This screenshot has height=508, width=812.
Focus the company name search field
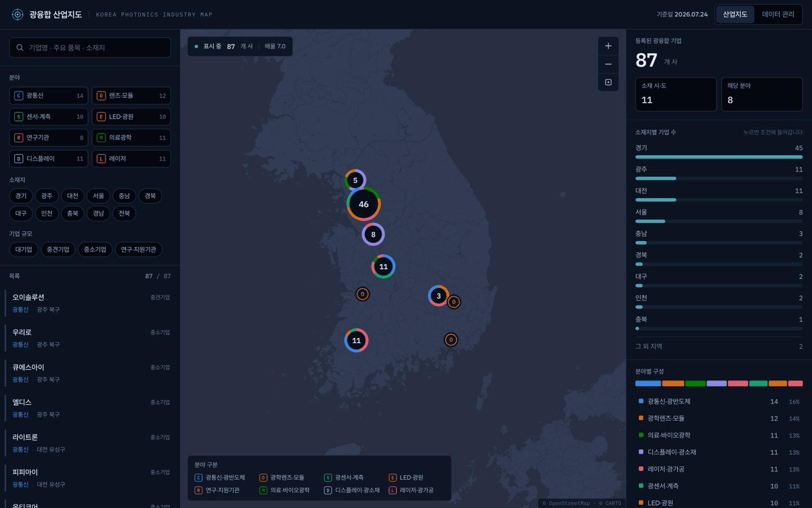90,47
